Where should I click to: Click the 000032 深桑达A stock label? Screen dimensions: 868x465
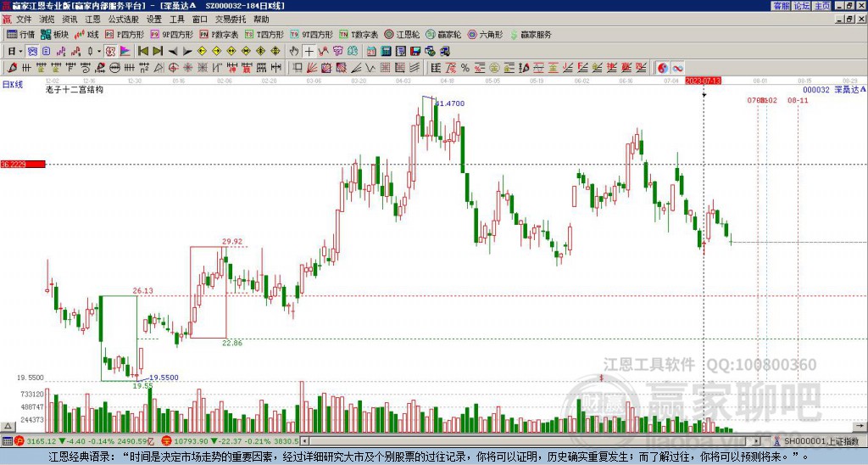834,90
